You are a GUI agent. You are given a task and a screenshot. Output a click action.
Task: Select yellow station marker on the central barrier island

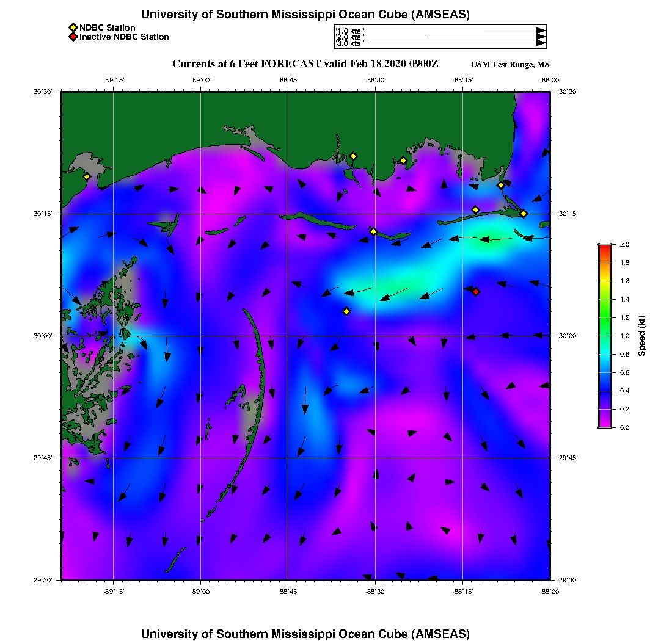[373, 231]
